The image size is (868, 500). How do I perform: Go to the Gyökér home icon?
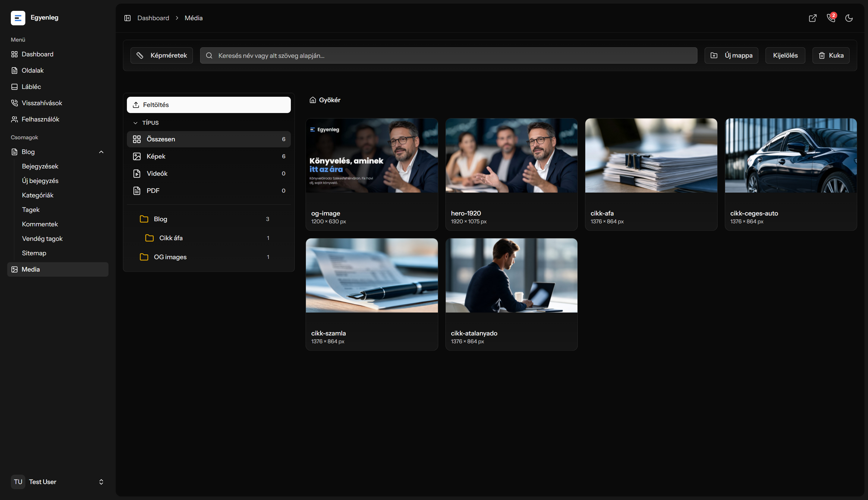click(313, 100)
